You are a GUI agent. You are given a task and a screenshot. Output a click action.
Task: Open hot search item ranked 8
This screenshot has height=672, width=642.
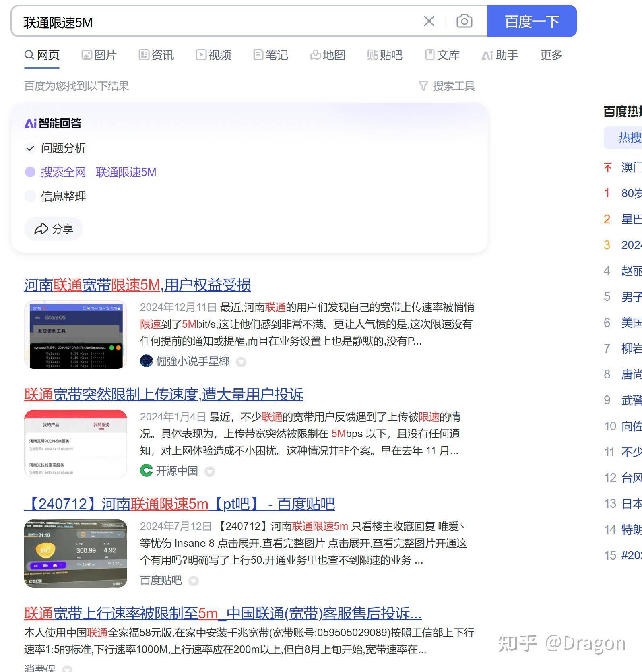(631, 374)
